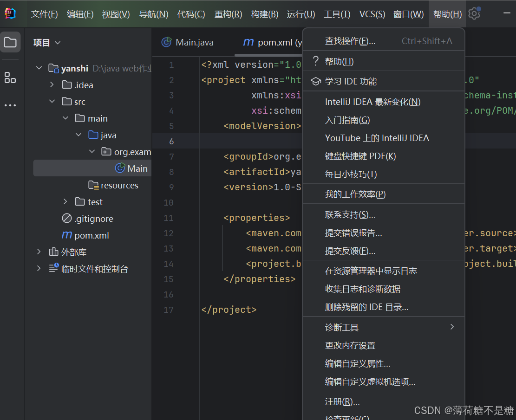Viewport: 516px width, 420px height.
Task: Click the Main.java class icon in tab
Action: coord(167,42)
